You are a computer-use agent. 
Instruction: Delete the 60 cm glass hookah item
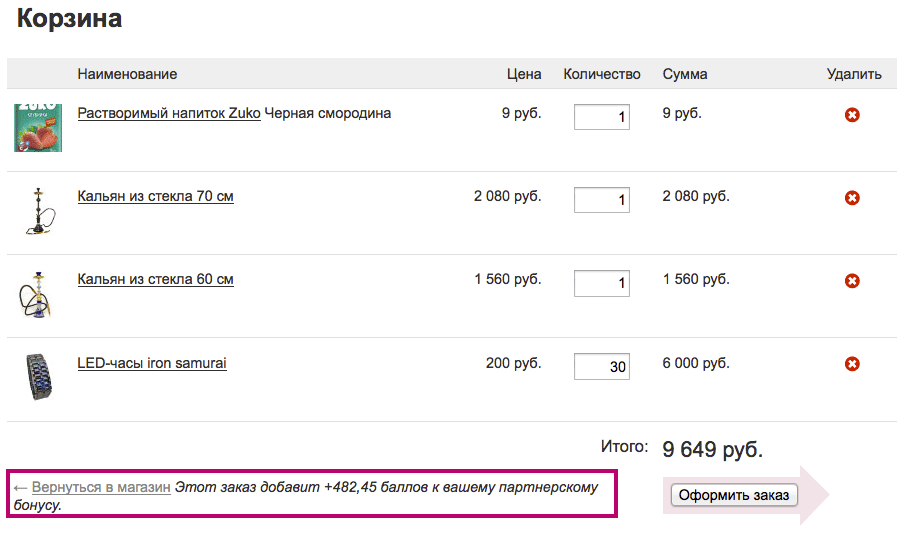click(x=852, y=281)
